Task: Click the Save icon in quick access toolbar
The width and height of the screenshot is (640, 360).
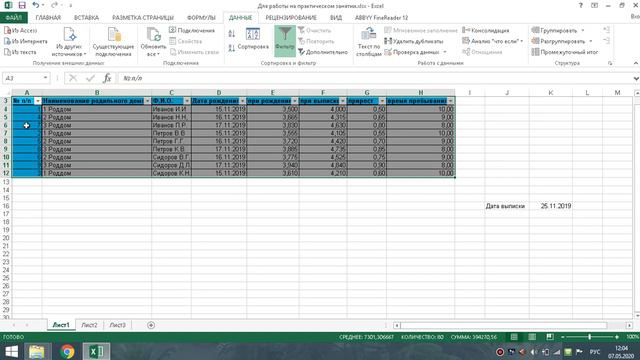Action: (22, 5)
